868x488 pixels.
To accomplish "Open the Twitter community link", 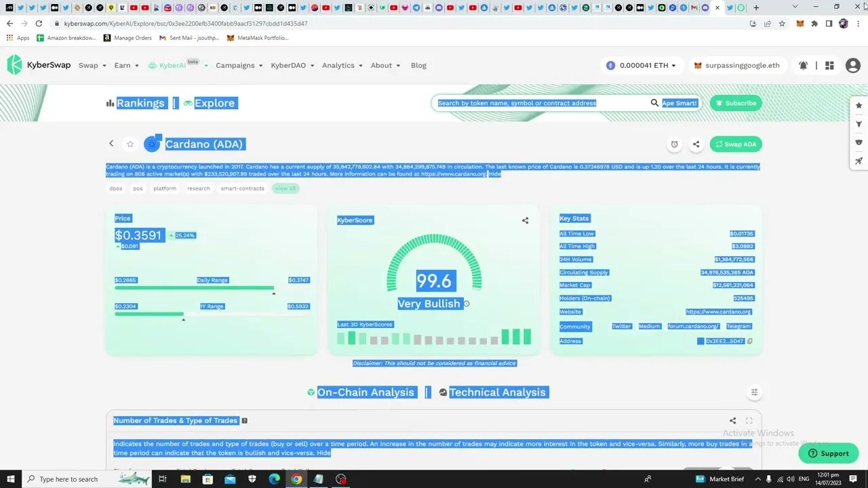I will pos(621,326).
